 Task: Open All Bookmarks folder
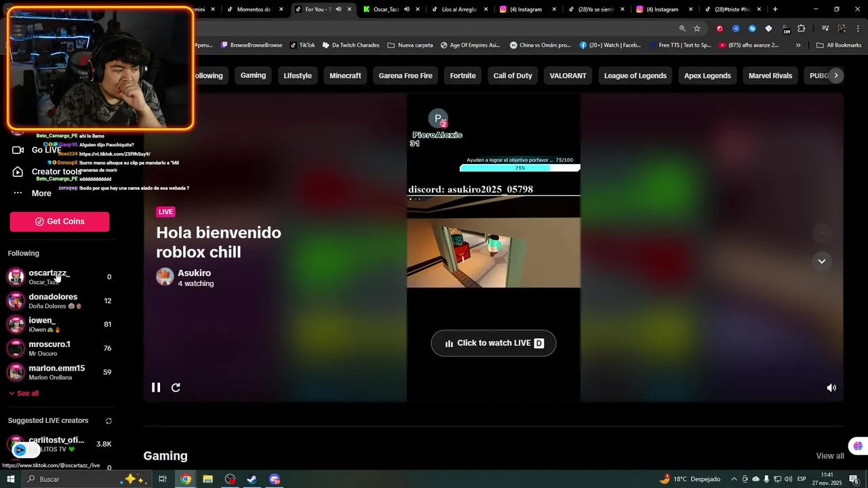tap(839, 45)
